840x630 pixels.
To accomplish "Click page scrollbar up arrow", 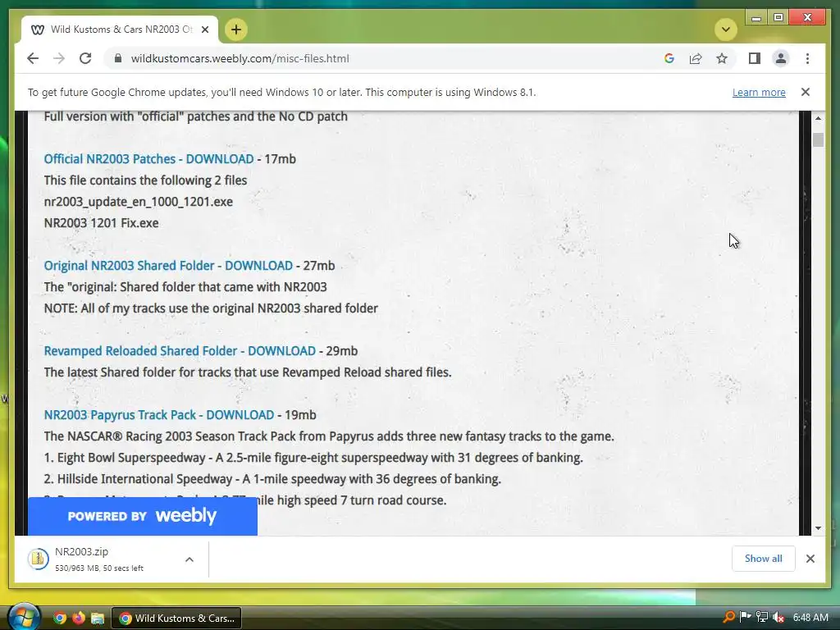I will coord(818,118).
